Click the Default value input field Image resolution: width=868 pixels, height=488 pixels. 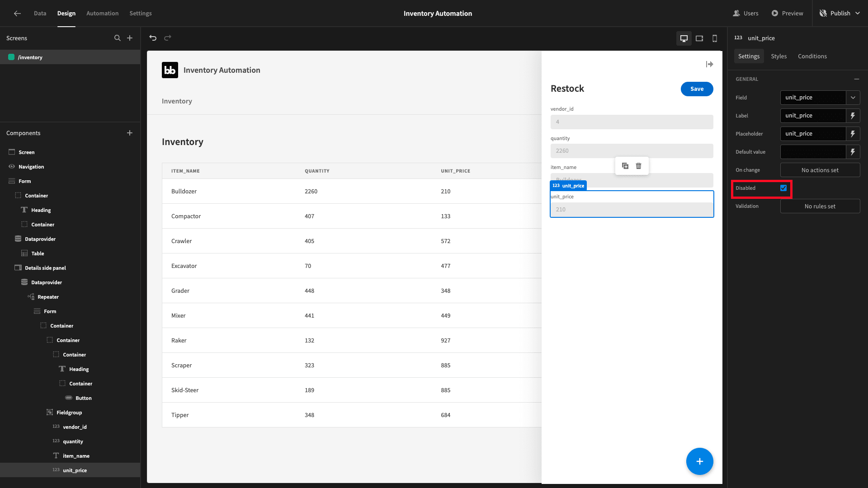click(x=813, y=152)
